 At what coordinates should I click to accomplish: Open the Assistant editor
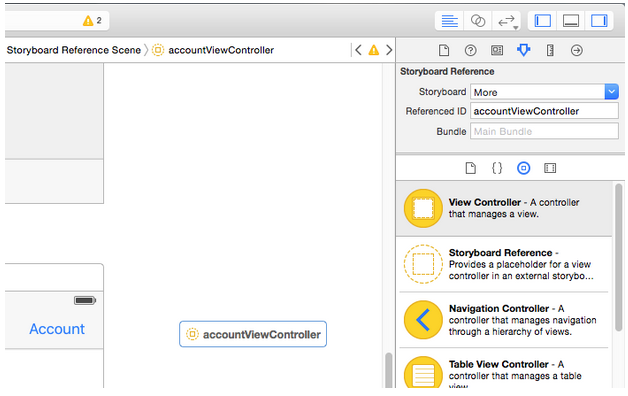477,21
